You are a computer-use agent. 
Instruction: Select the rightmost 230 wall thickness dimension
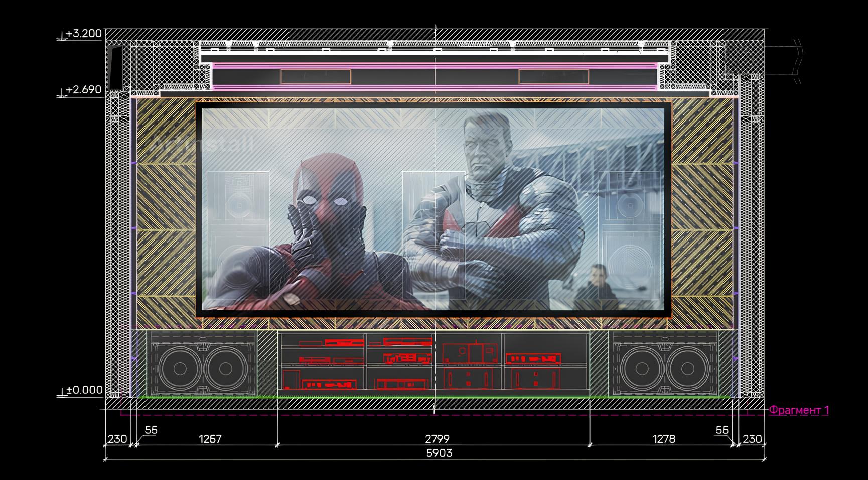coord(752,439)
